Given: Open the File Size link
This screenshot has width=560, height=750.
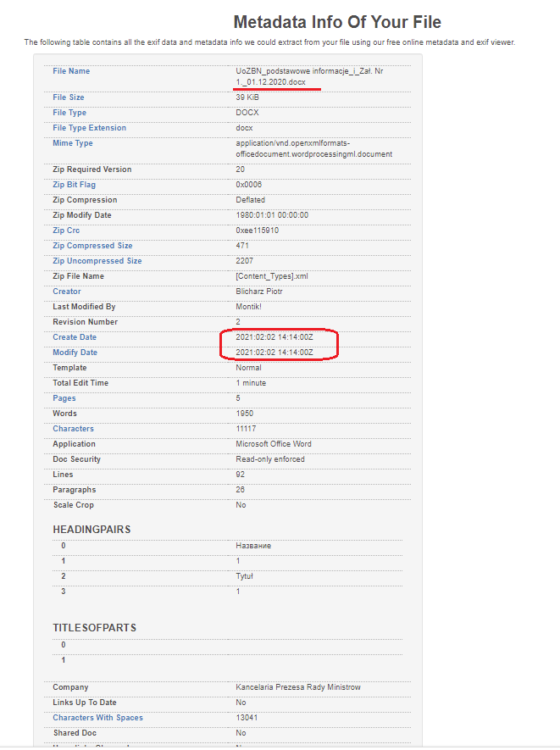Looking at the screenshot, I should tap(70, 98).
